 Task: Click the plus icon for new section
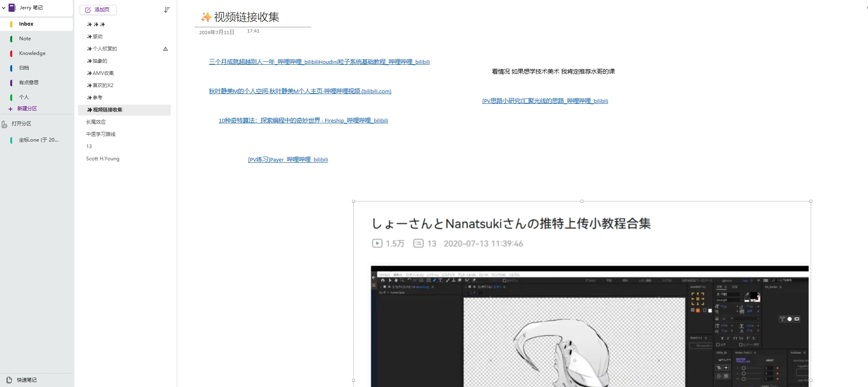click(x=11, y=109)
